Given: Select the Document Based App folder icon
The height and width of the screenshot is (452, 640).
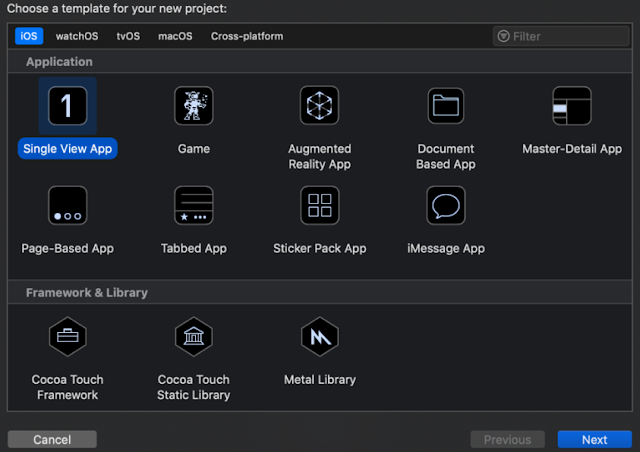Looking at the screenshot, I should pyautogui.click(x=446, y=106).
